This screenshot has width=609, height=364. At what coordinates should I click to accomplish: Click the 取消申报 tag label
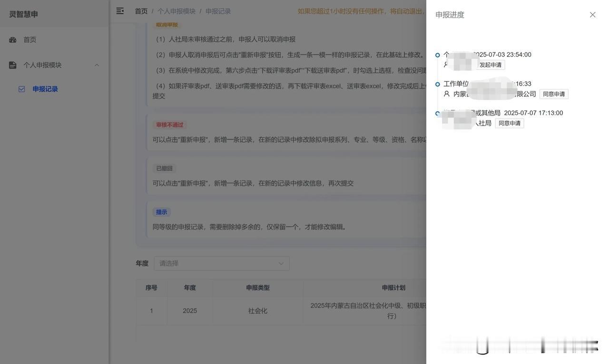167,24
